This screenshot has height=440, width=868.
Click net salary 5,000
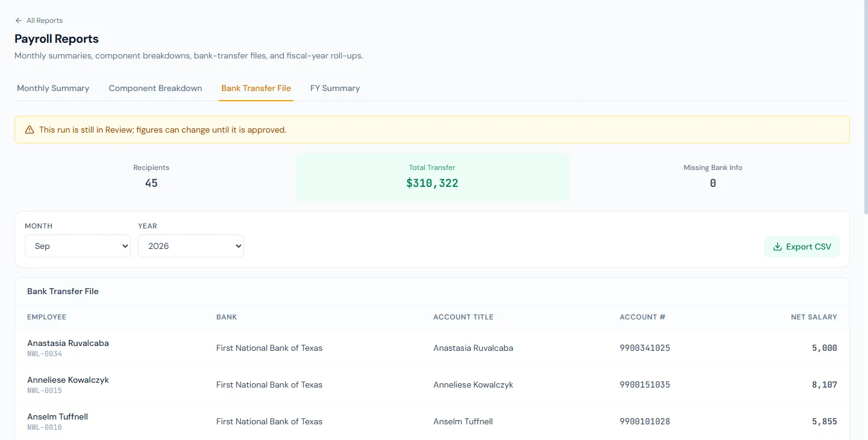point(825,348)
